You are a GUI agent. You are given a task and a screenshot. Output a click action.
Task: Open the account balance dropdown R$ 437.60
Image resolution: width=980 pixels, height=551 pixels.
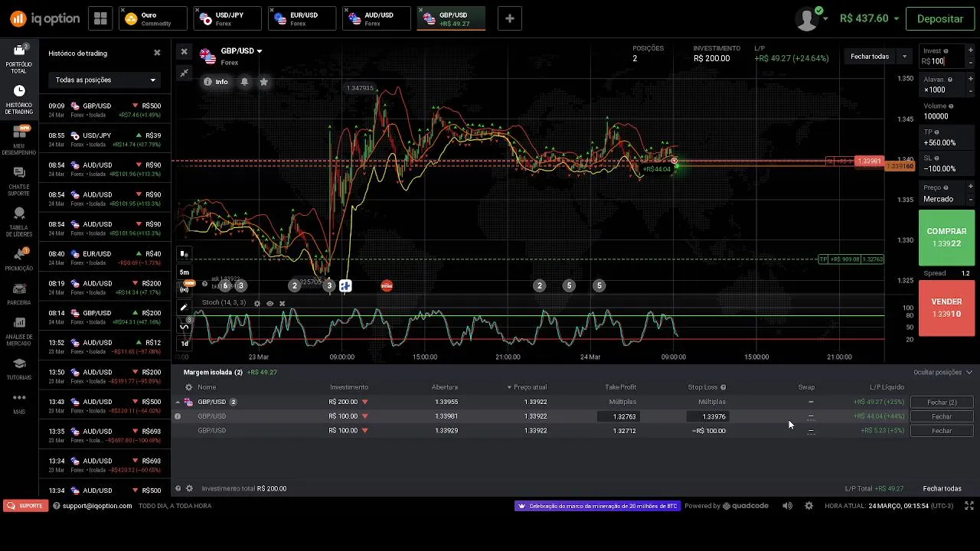(869, 18)
